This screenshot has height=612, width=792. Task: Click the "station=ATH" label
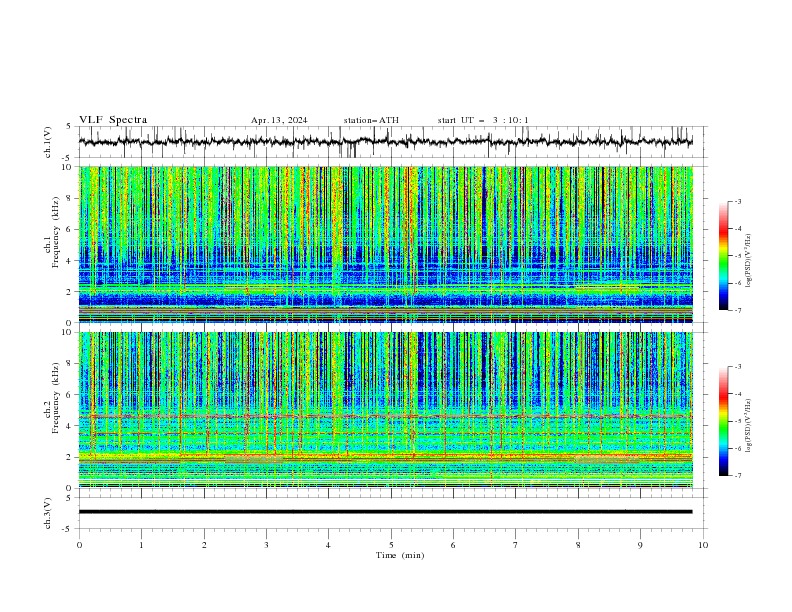click(x=371, y=120)
